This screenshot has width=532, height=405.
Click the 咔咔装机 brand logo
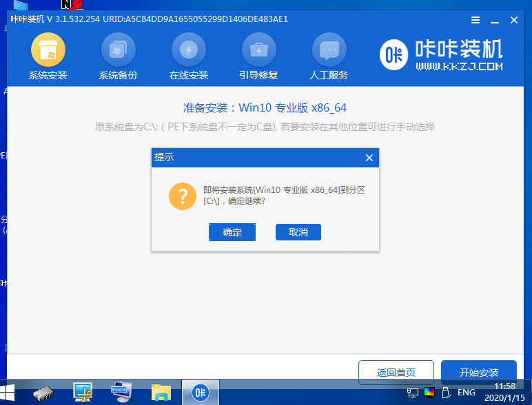(442, 55)
